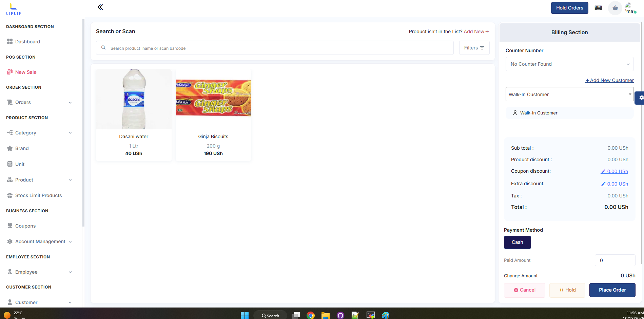Click the search magnifier icon
Viewport: 644px width, 319px height.
point(103,48)
